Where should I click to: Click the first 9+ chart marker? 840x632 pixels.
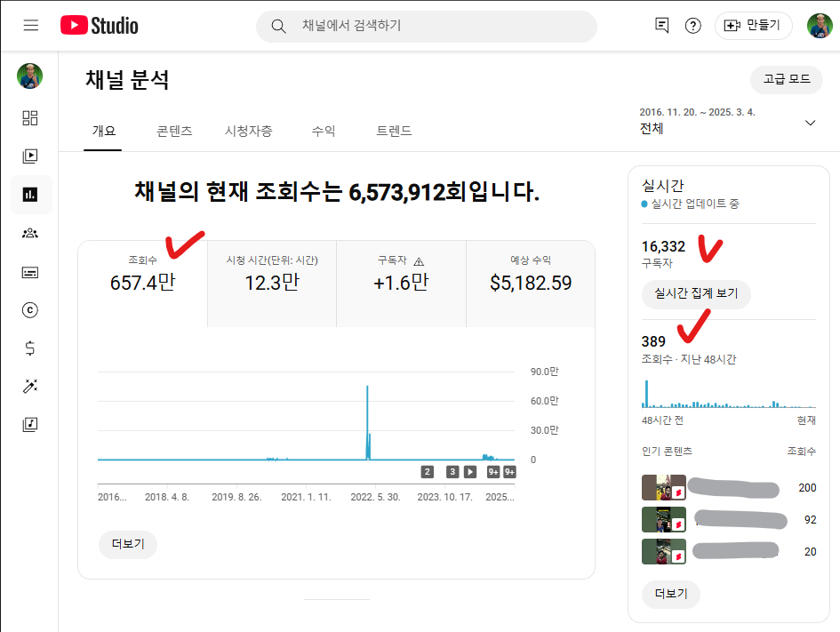point(493,472)
